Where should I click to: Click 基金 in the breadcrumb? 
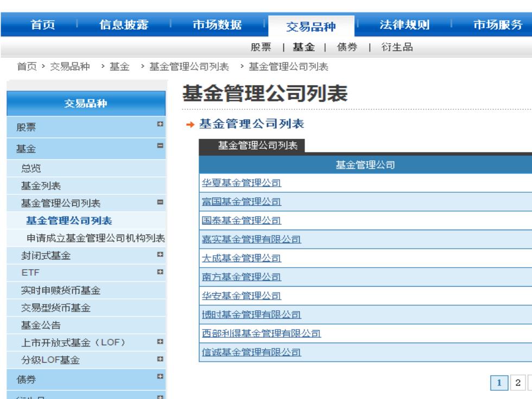click(119, 66)
